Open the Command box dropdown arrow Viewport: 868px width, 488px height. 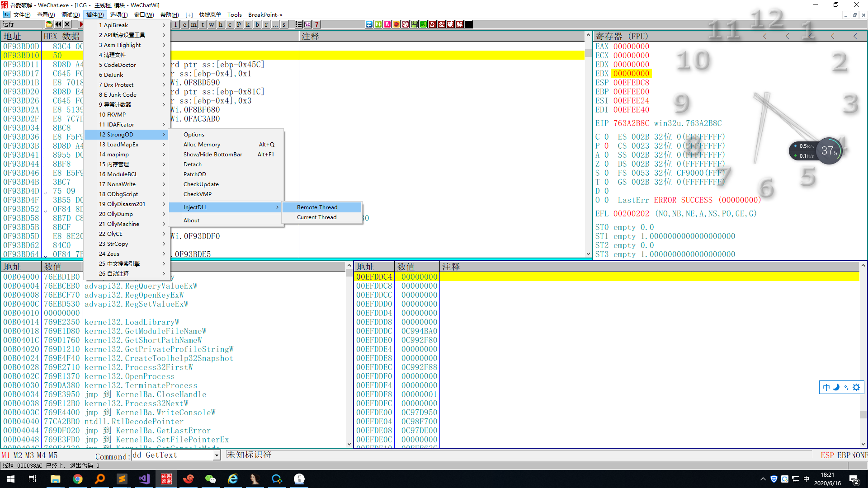tap(217, 455)
